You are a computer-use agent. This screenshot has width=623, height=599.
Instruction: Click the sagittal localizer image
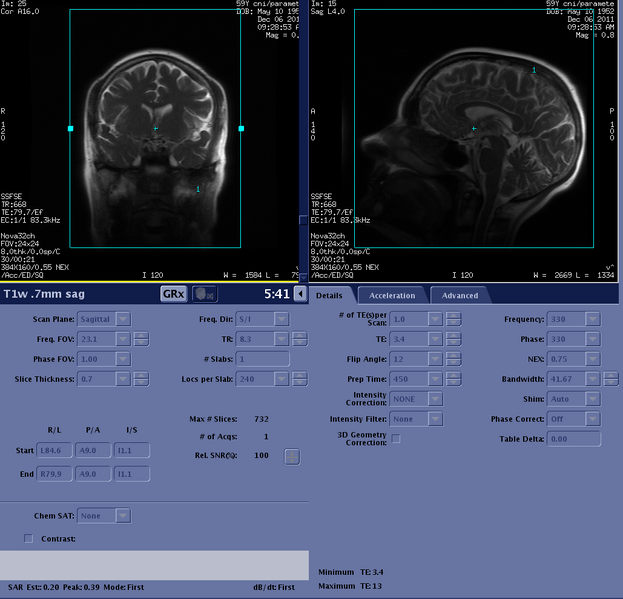tap(464, 141)
